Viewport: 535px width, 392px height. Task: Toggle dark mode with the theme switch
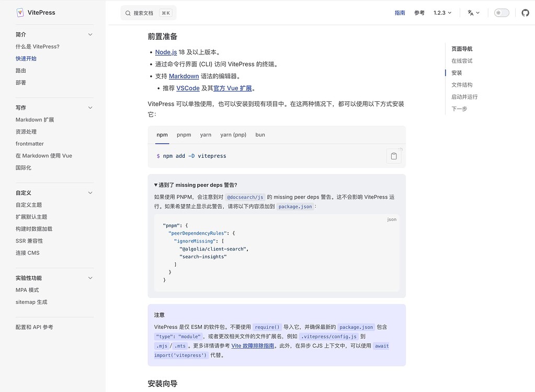tap(500, 12)
